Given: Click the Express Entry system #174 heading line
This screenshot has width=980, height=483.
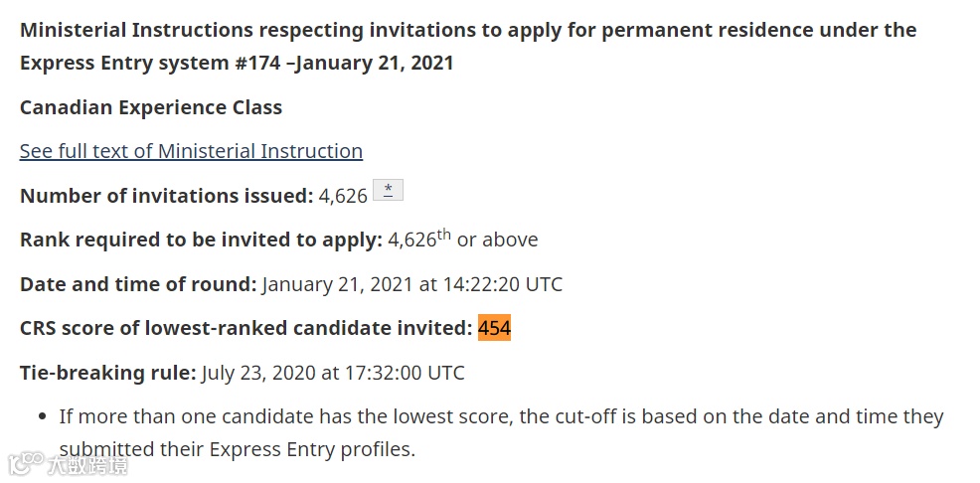Looking at the screenshot, I should (x=237, y=64).
